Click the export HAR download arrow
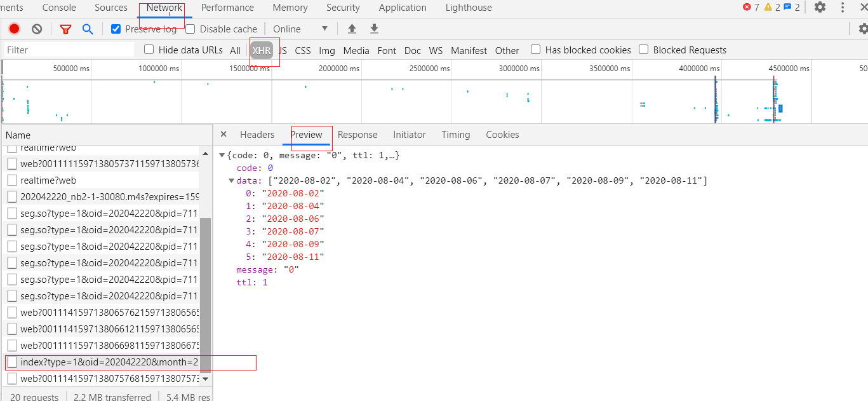 (x=374, y=29)
